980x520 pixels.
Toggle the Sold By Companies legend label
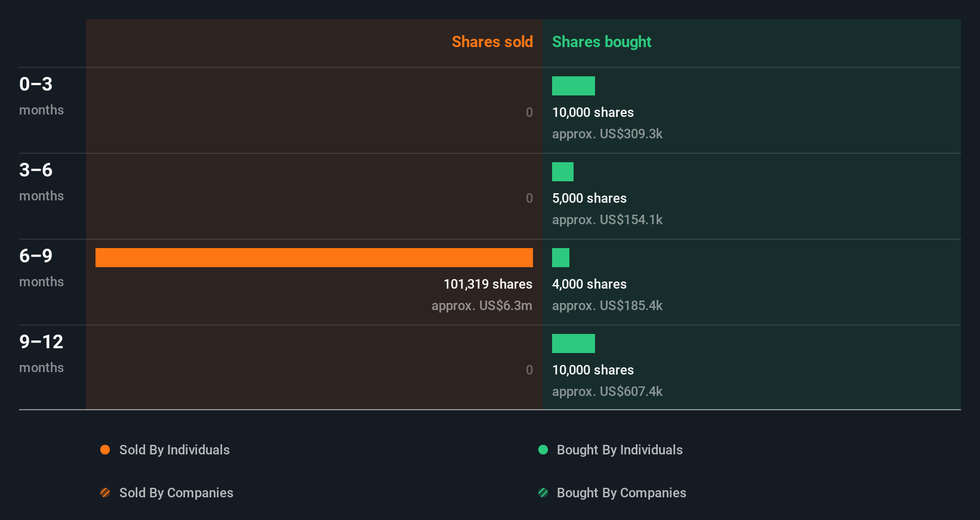(x=176, y=493)
